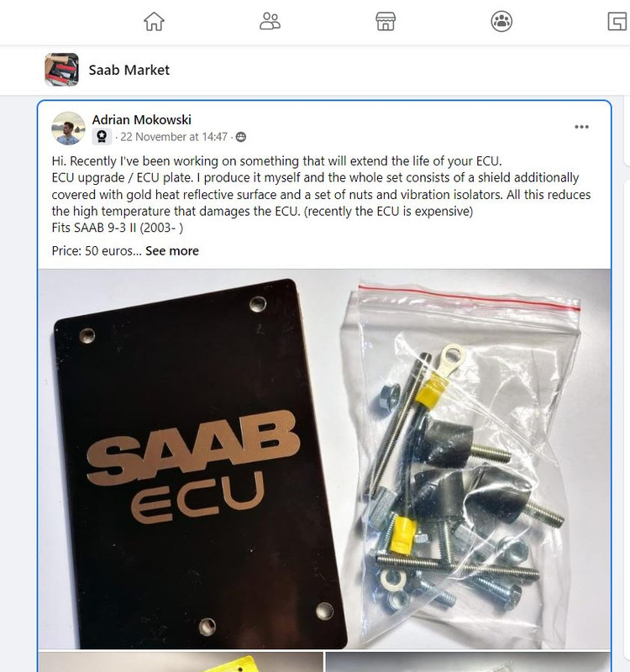630x672 pixels.
Task: Open the three-dot post options menu
Action: (581, 127)
